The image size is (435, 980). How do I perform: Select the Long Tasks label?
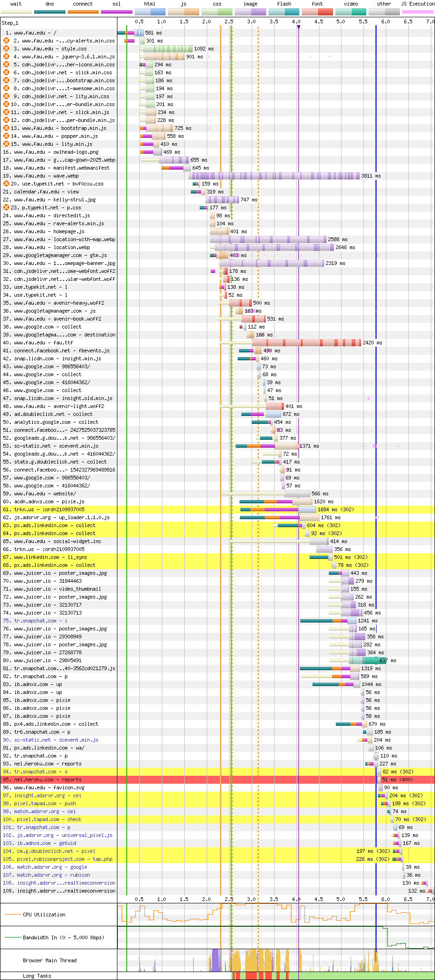37,976
